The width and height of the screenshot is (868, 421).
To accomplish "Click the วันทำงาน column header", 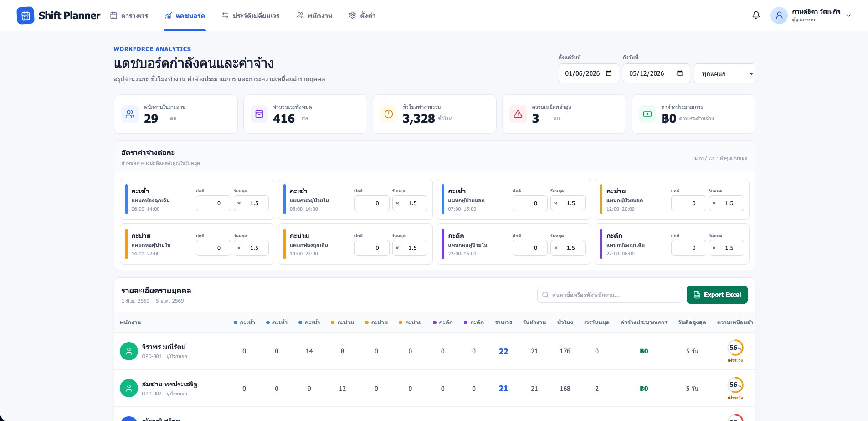I will point(534,322).
